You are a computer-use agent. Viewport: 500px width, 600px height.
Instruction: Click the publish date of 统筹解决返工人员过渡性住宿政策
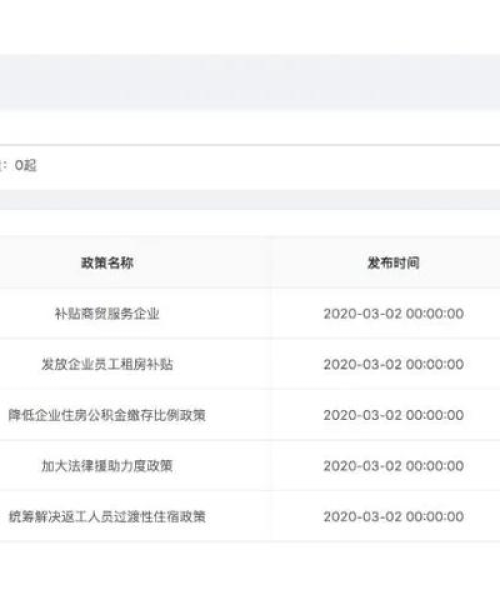click(x=394, y=517)
